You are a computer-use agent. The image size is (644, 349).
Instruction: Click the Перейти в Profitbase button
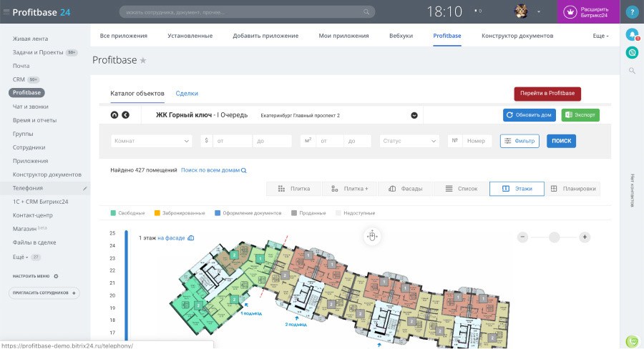coord(547,94)
